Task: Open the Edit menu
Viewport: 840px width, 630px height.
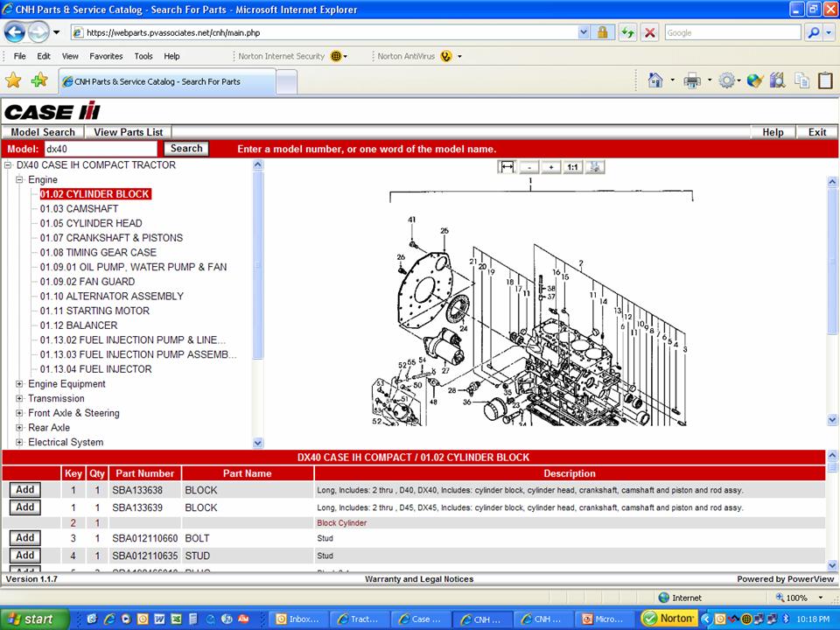Action: coord(44,56)
